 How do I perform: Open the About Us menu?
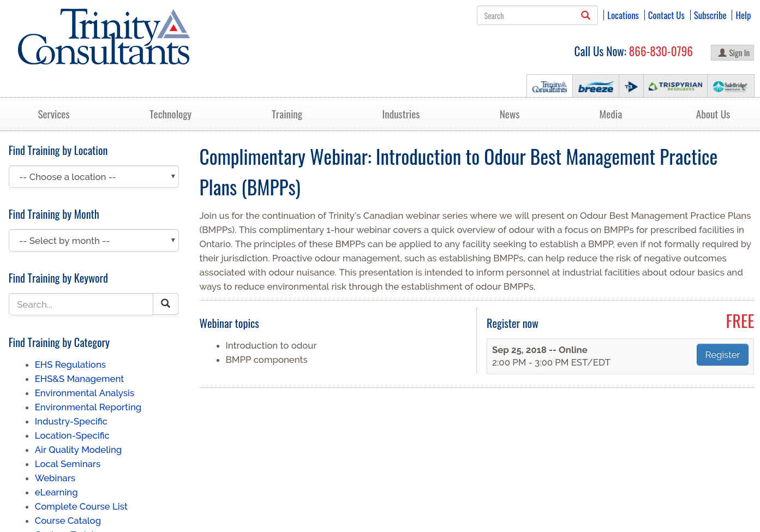point(713,115)
